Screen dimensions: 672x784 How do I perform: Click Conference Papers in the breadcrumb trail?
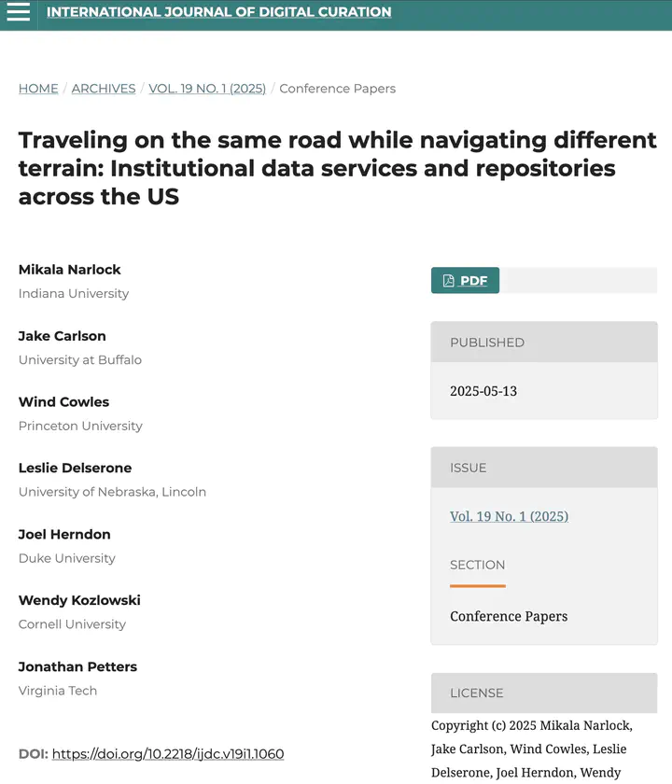pos(337,89)
